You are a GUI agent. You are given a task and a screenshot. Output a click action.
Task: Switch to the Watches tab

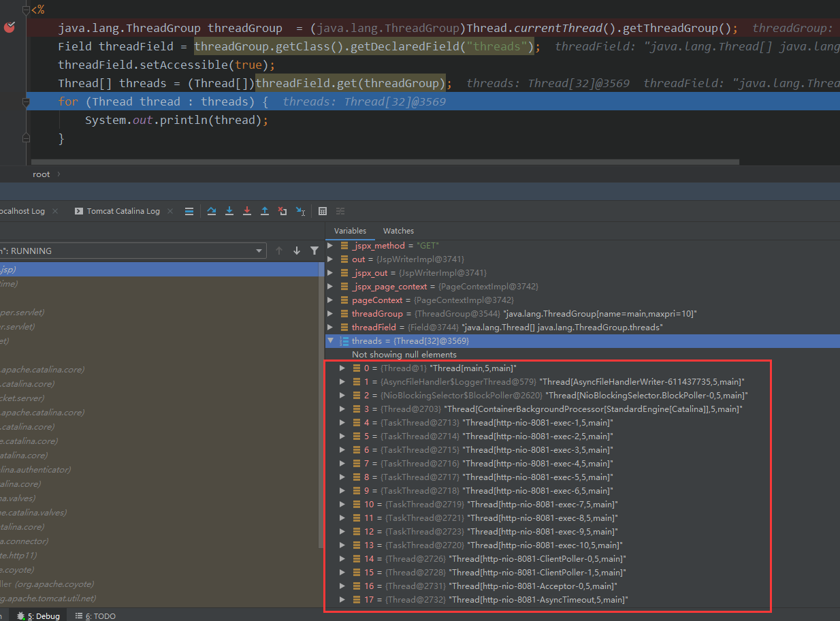coord(398,231)
